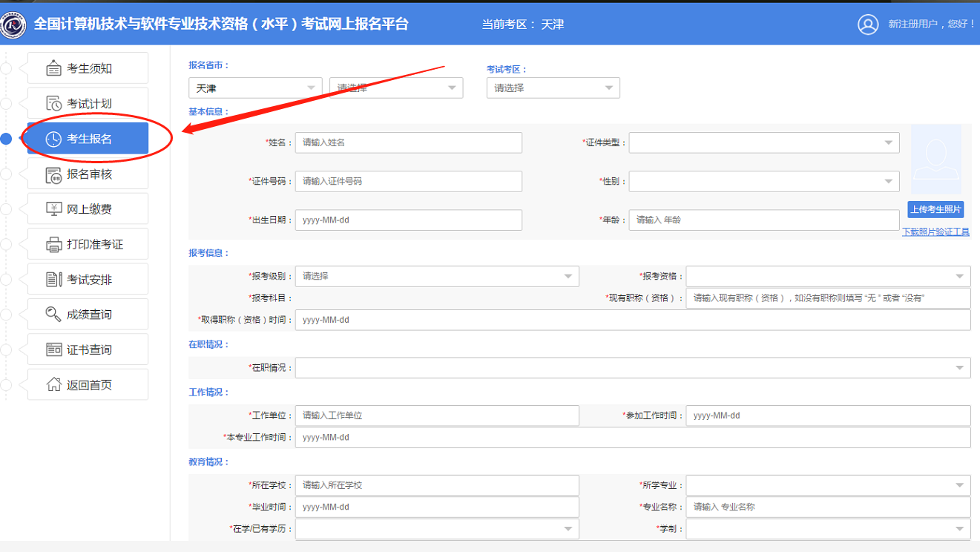980x552 pixels.
Task: Click the 成绩查询 magnifier icon
Action: click(x=53, y=315)
